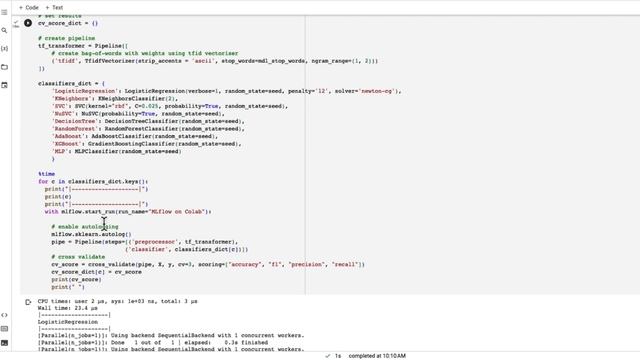Screen dimensions: 640x360
Task: Click the 'RandomForest' classifier line
Action: coord(148,129)
